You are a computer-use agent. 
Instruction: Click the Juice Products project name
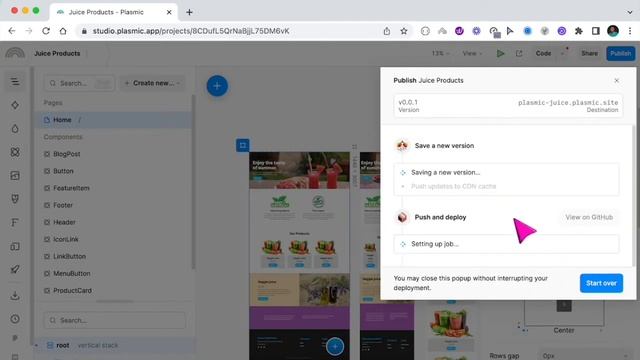[x=57, y=53]
